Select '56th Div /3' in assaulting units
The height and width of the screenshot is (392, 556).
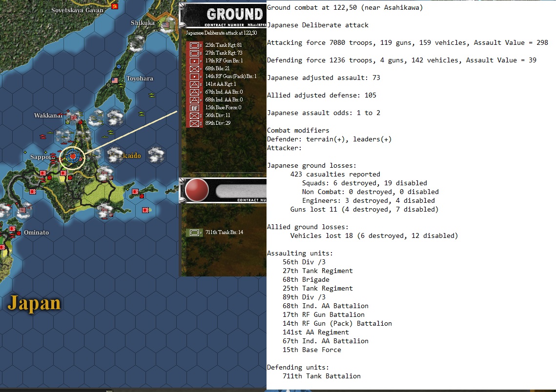pyautogui.click(x=304, y=262)
